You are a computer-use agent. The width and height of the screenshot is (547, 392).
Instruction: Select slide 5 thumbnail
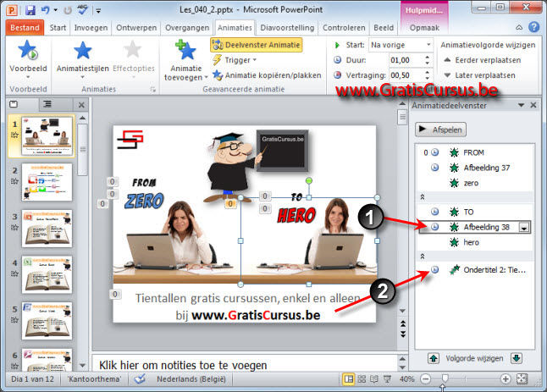(47, 321)
